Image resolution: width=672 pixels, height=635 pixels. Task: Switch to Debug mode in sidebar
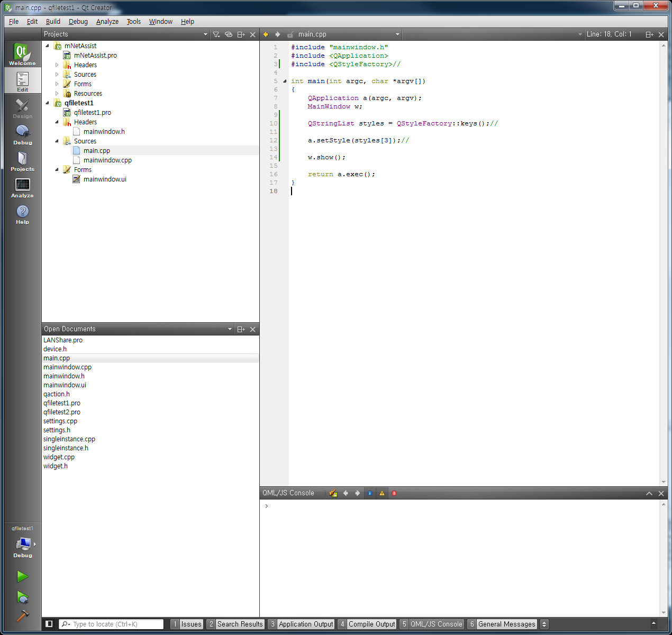[x=22, y=133]
